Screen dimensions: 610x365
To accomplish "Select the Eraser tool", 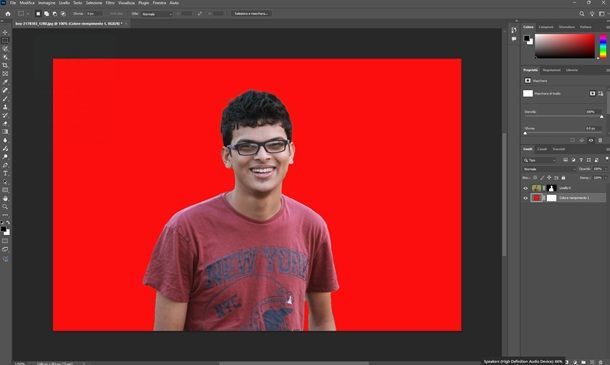I will pyautogui.click(x=5, y=123).
